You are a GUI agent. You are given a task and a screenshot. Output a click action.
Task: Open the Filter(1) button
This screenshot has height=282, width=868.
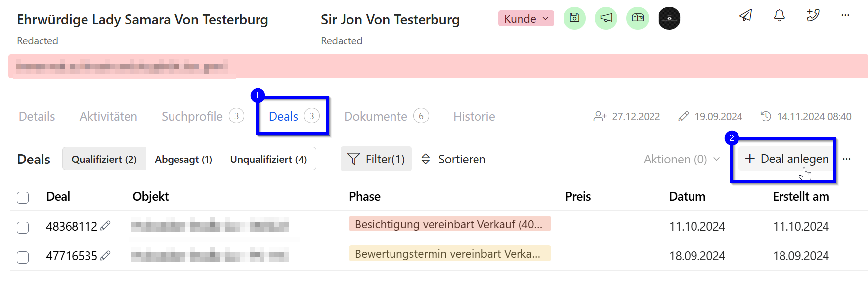pos(376,159)
